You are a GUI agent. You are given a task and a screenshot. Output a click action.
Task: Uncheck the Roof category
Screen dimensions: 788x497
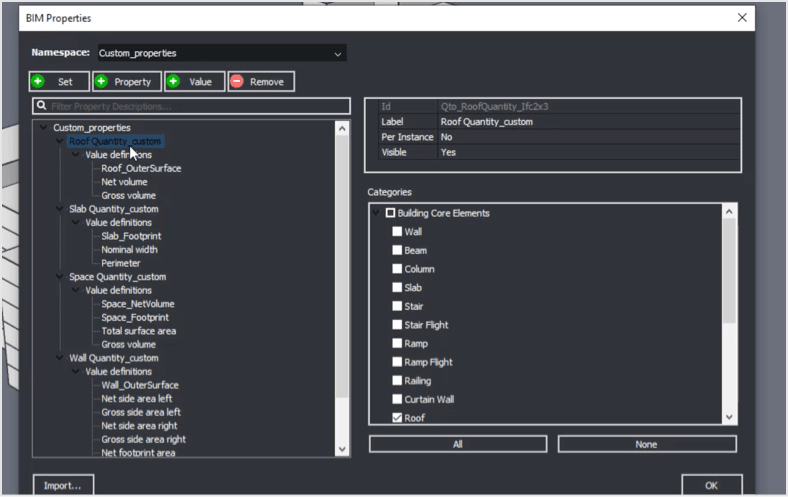[397, 418]
